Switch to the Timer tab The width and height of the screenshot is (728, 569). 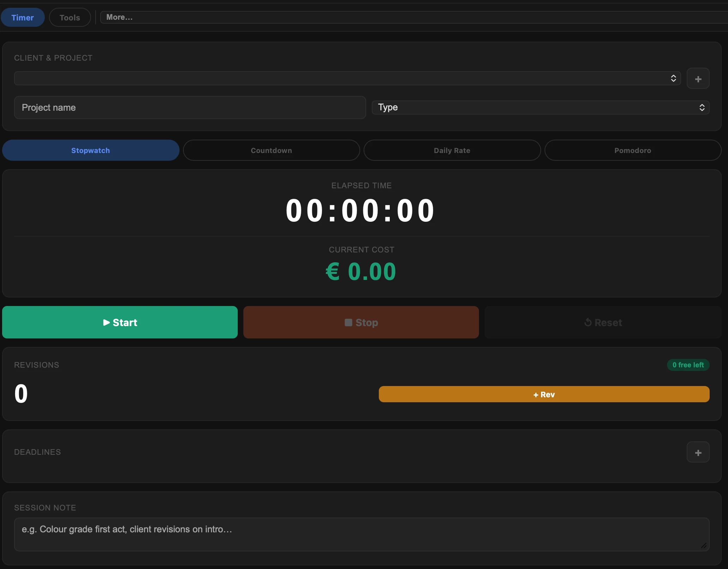[x=23, y=18]
